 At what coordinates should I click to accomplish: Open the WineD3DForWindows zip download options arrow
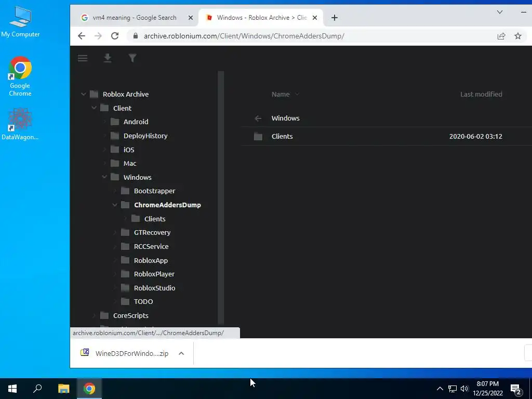[181, 353]
